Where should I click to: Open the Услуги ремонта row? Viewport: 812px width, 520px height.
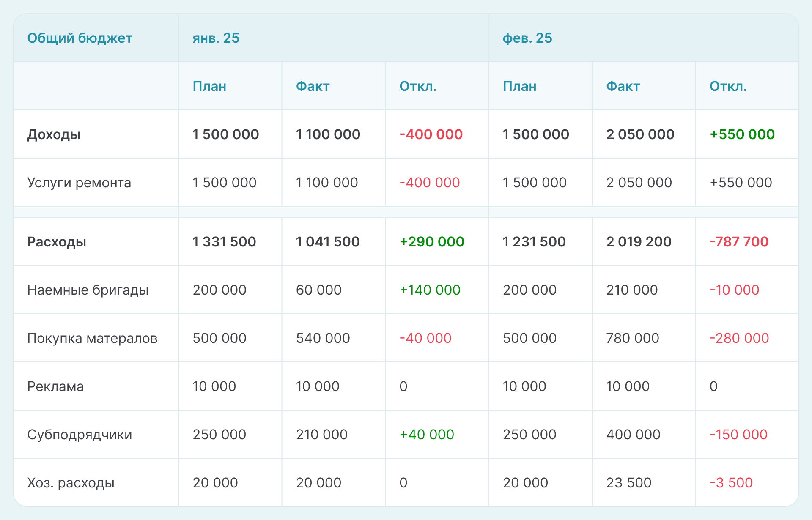[x=79, y=183]
